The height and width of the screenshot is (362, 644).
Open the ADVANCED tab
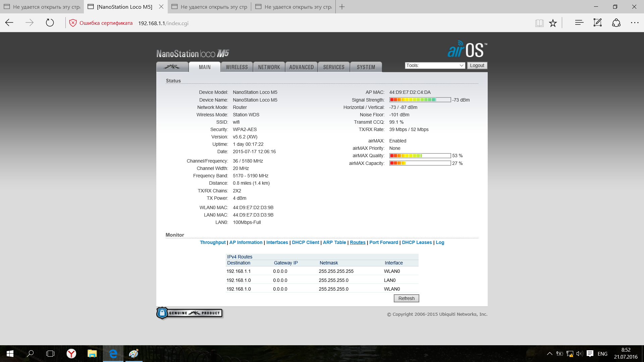pos(302,67)
